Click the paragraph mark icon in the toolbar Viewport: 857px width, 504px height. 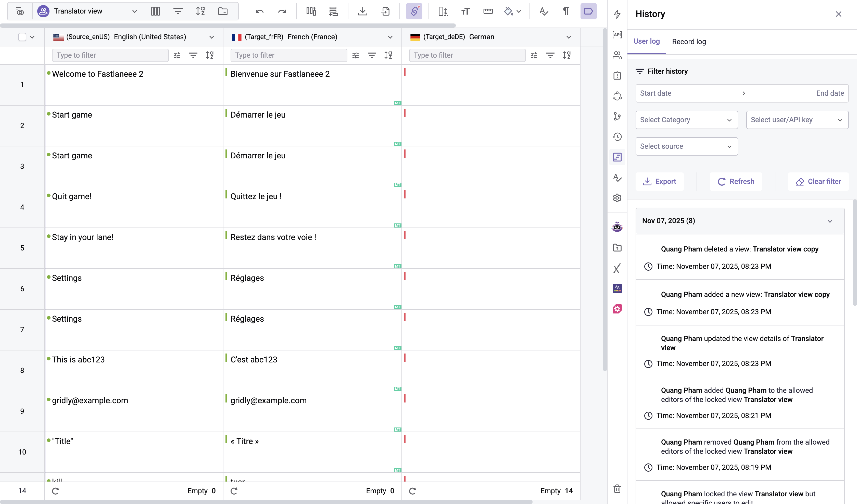point(566,11)
